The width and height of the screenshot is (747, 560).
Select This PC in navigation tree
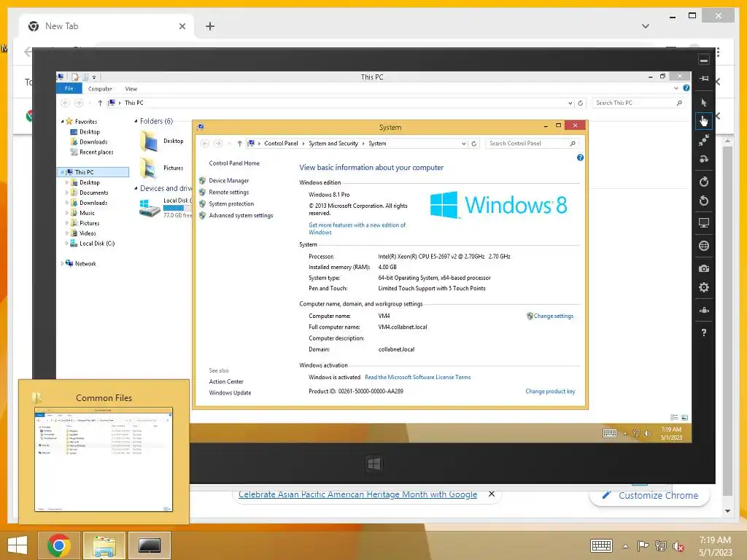[93, 172]
